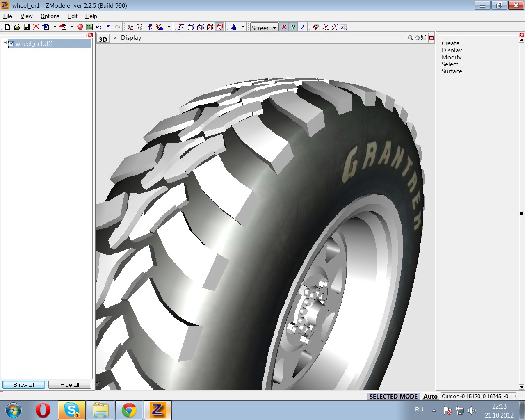Toggle SELECTED MODE in status bar
Image resolution: width=525 pixels, height=420 pixels.
click(393, 396)
